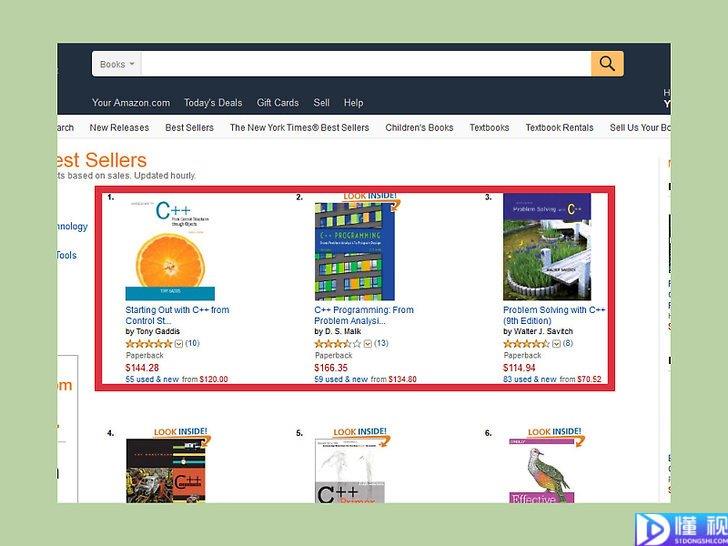Screen dimensions: 728x546
Task: Open the New Releases tab
Action: pos(119,128)
